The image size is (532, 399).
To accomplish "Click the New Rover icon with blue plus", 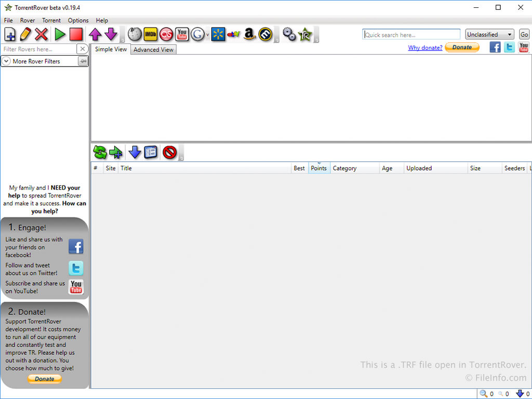I will [x=10, y=34].
